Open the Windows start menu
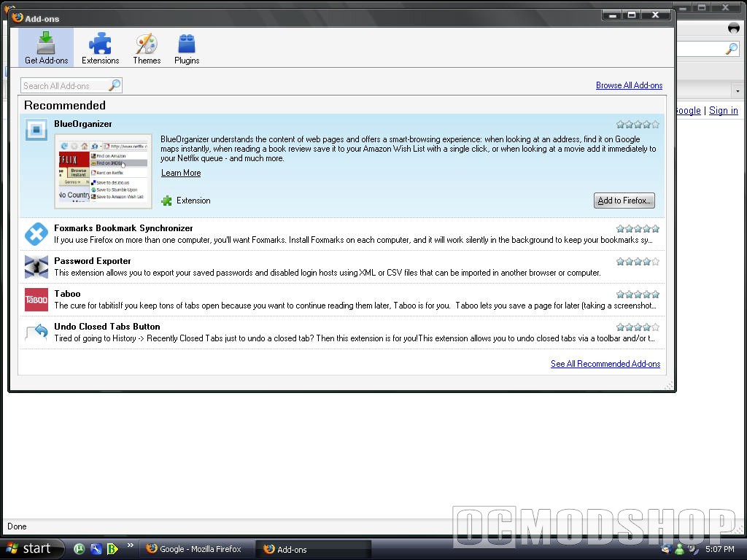Screen dimensions: 747x560 tap(31, 549)
